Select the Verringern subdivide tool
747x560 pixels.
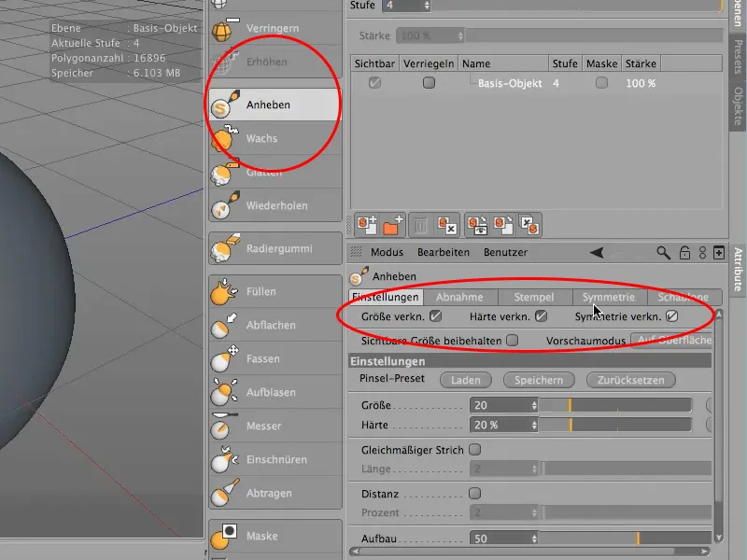tap(275, 29)
